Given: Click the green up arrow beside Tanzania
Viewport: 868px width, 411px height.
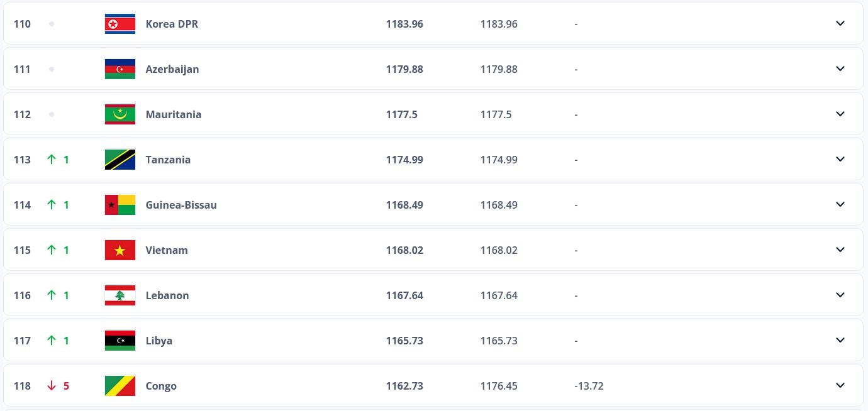Looking at the screenshot, I should click(52, 160).
